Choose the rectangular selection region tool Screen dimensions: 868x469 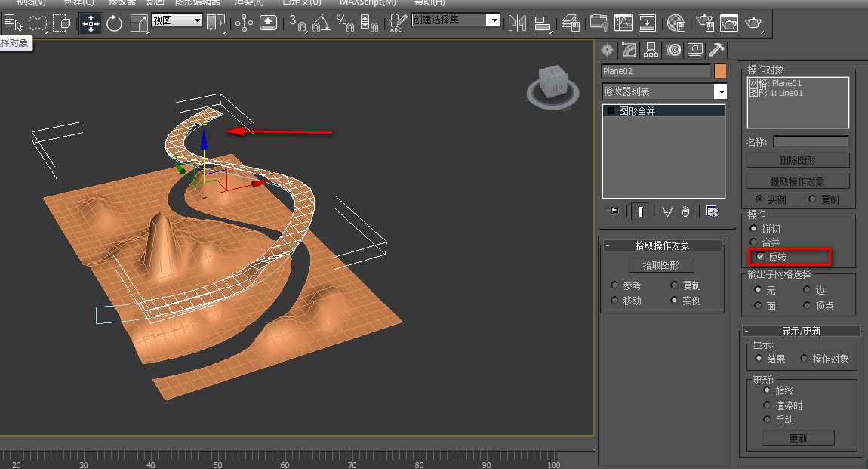tap(37, 23)
